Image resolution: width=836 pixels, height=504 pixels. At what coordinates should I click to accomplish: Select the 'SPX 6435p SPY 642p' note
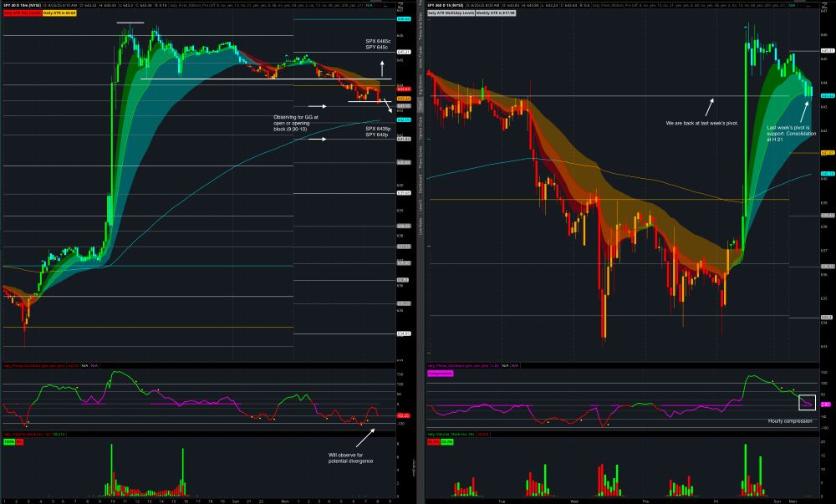[378, 131]
